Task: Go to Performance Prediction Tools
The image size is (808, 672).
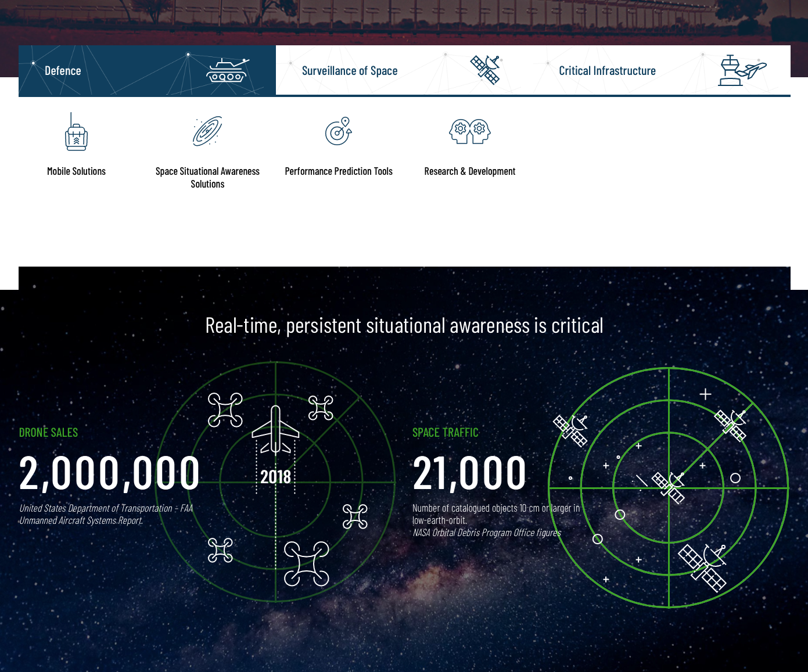Action: (x=339, y=171)
